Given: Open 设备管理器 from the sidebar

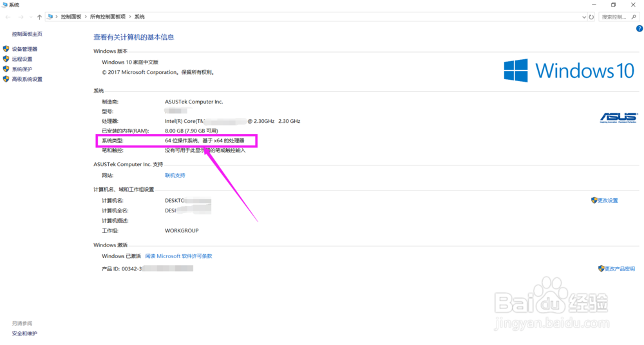Looking at the screenshot, I should point(24,49).
